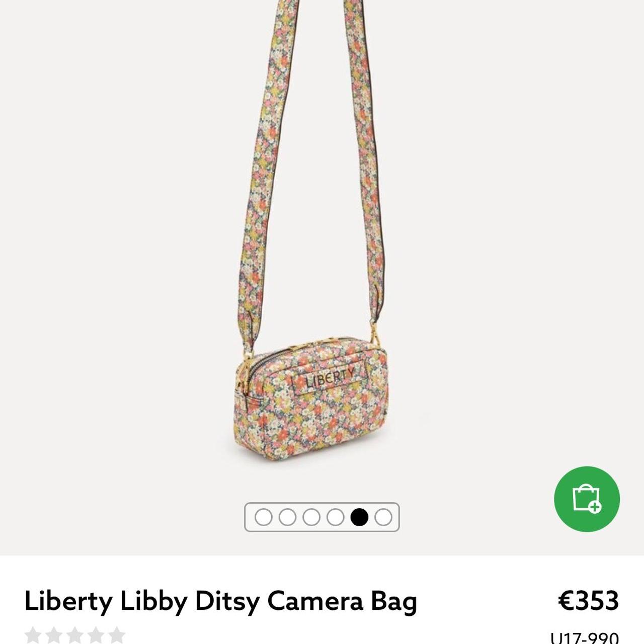The height and width of the screenshot is (644, 644).
Task: Select the second star rating
Action: pyautogui.click(x=54, y=635)
